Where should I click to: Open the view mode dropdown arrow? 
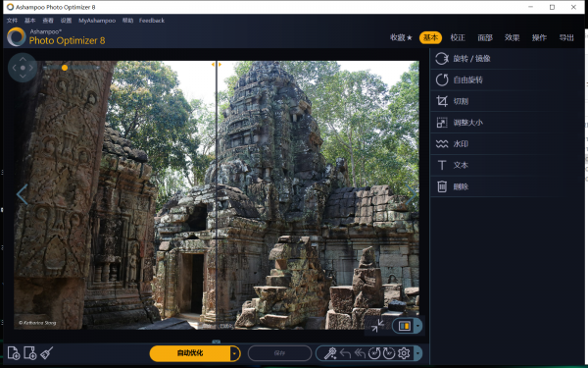tap(417, 326)
